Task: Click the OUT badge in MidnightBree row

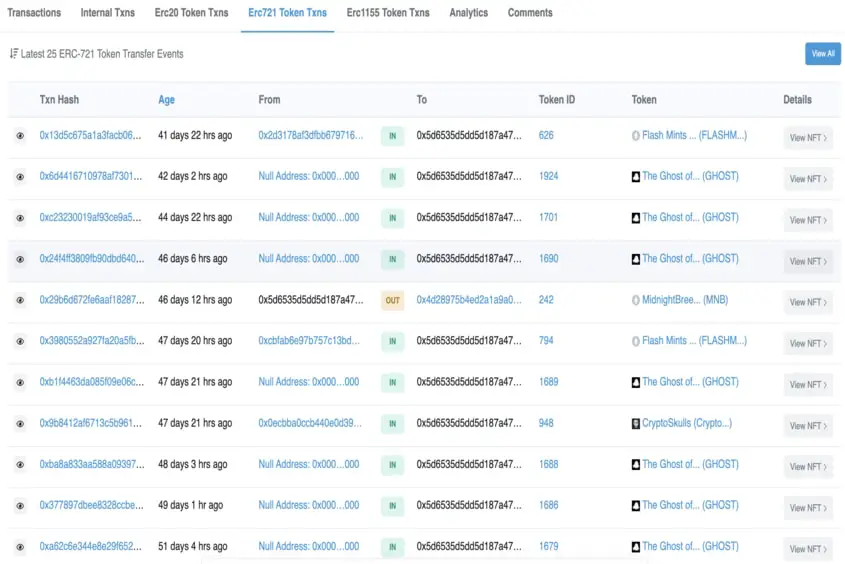Action: tap(392, 301)
